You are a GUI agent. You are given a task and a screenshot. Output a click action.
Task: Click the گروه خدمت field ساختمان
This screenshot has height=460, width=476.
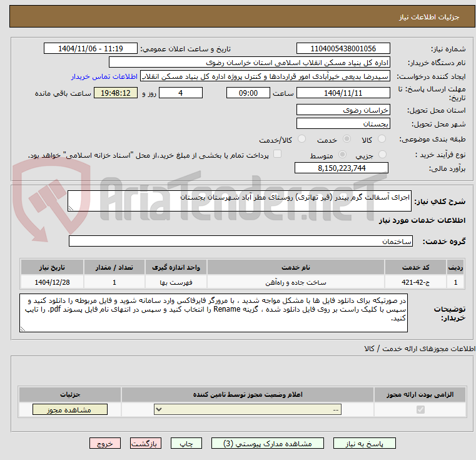coord(240,241)
